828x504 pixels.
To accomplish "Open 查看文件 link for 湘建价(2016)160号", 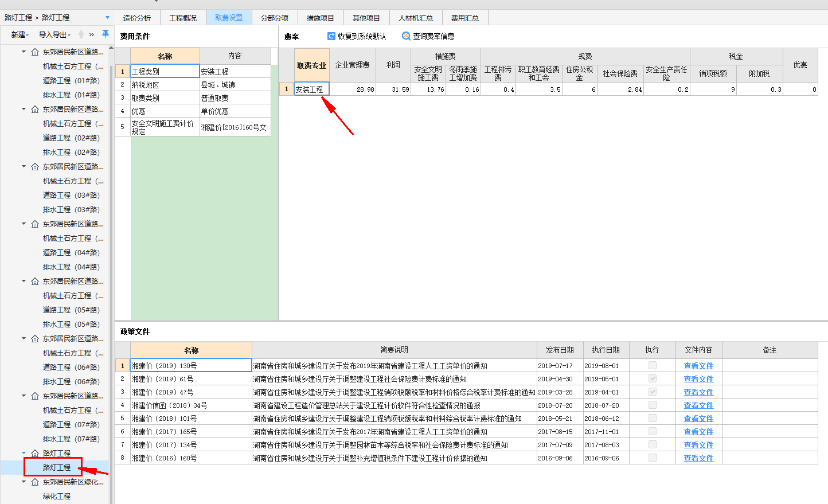I will pos(698,458).
